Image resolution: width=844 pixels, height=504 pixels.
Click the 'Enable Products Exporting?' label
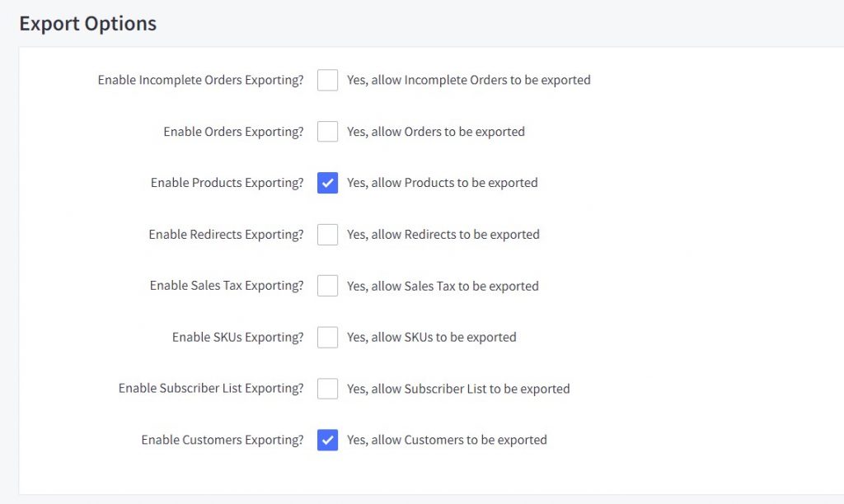(227, 183)
